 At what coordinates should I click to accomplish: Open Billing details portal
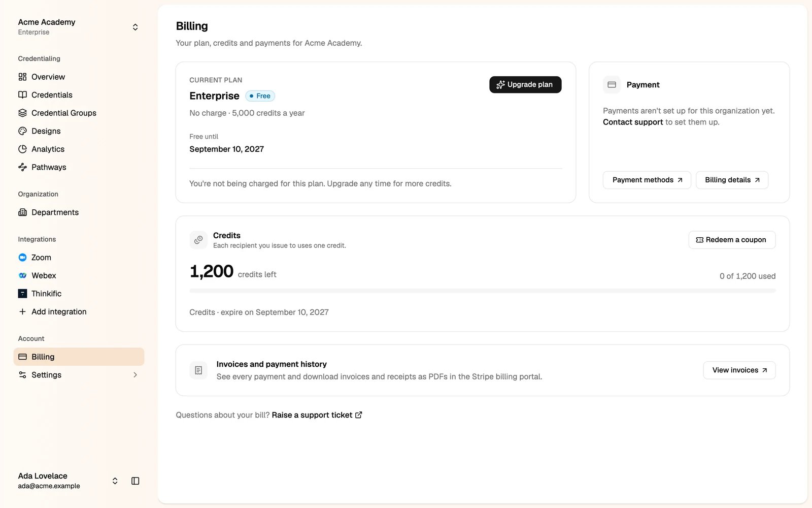[x=732, y=180]
